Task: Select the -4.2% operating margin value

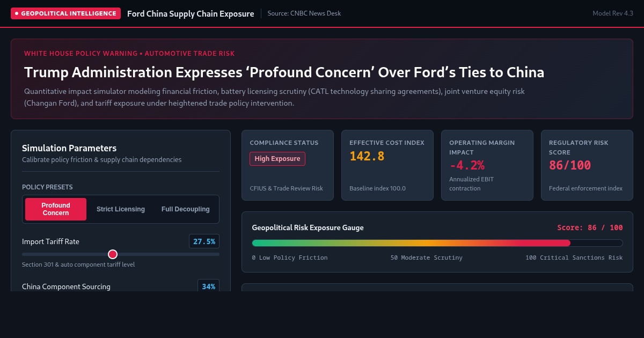Action: coord(467,165)
